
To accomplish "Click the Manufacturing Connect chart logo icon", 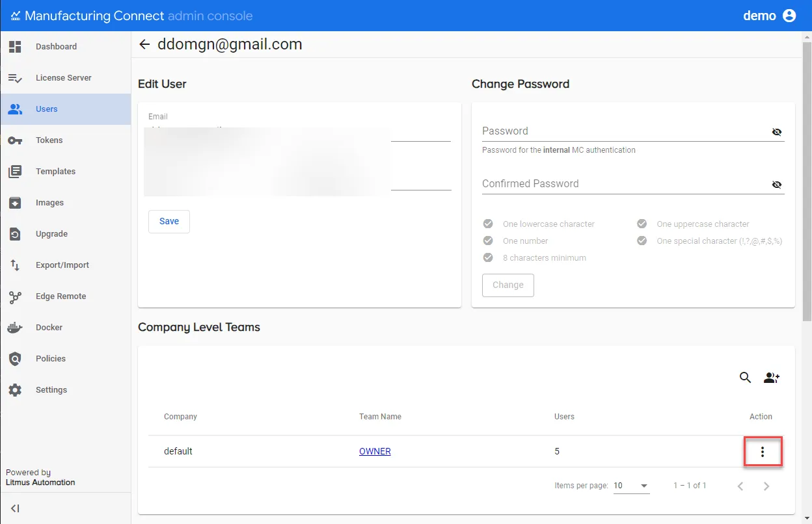I will [x=16, y=16].
